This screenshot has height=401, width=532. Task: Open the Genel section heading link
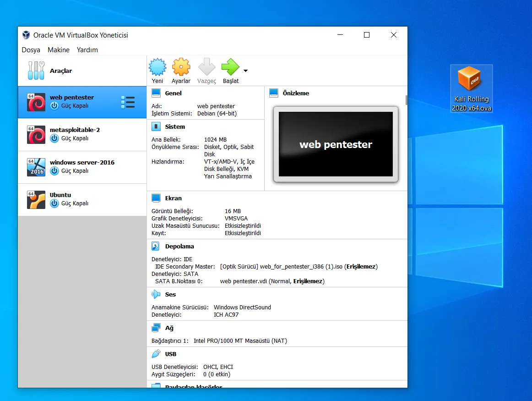173,93
